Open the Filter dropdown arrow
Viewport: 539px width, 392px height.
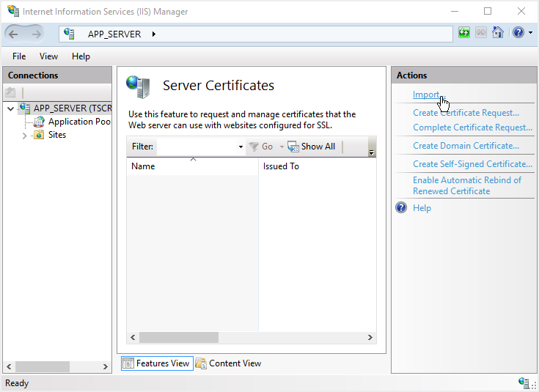coord(241,147)
